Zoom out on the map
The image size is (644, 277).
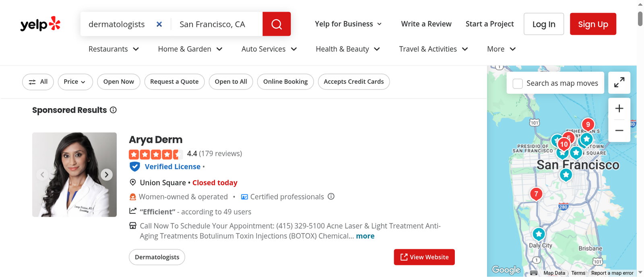coord(619,130)
